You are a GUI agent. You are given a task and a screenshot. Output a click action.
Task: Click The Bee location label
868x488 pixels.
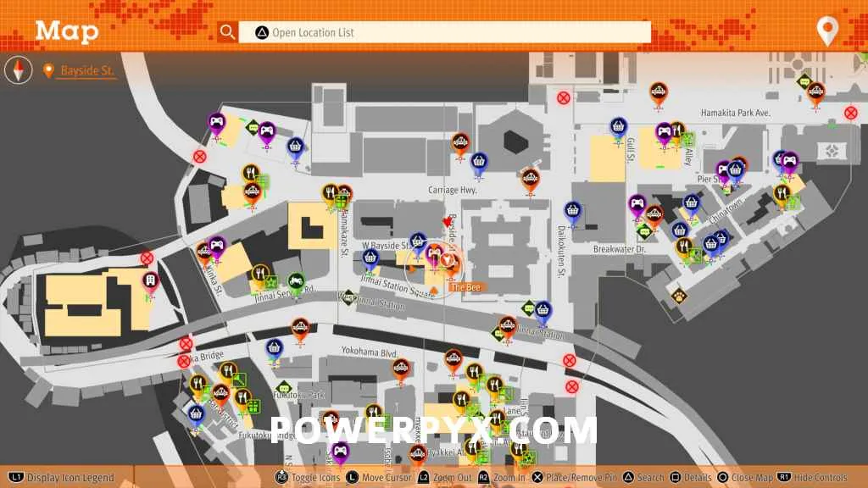(x=466, y=288)
